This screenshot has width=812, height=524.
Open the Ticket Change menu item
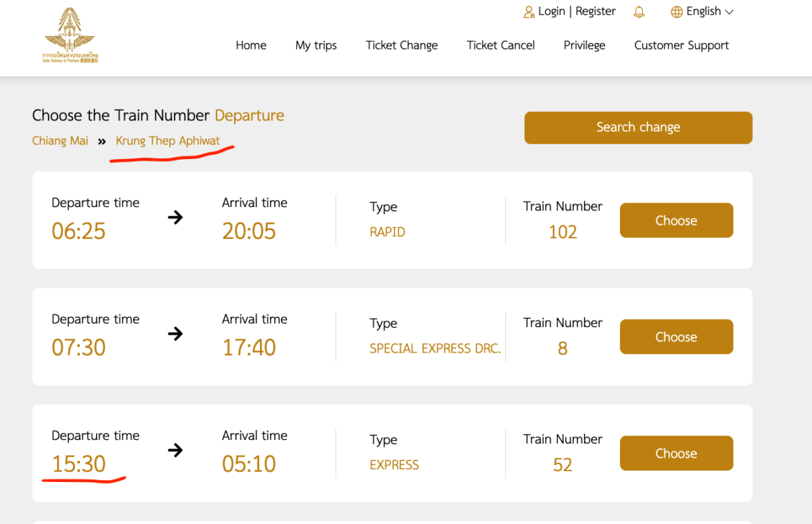pos(402,45)
